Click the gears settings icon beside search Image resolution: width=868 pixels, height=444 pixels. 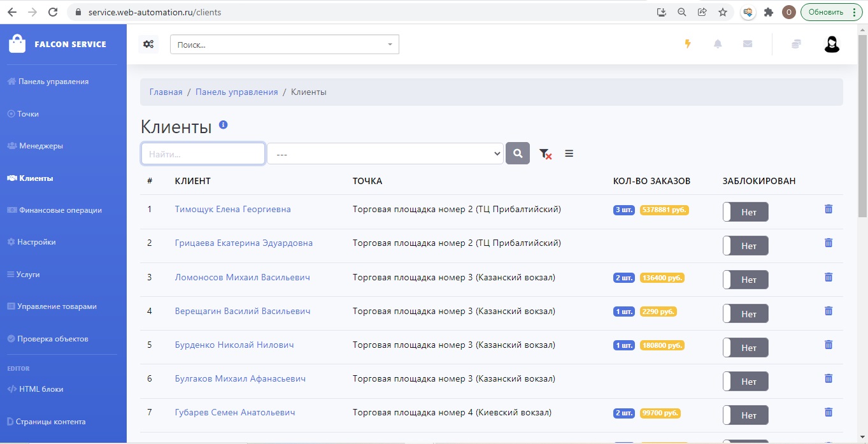148,44
